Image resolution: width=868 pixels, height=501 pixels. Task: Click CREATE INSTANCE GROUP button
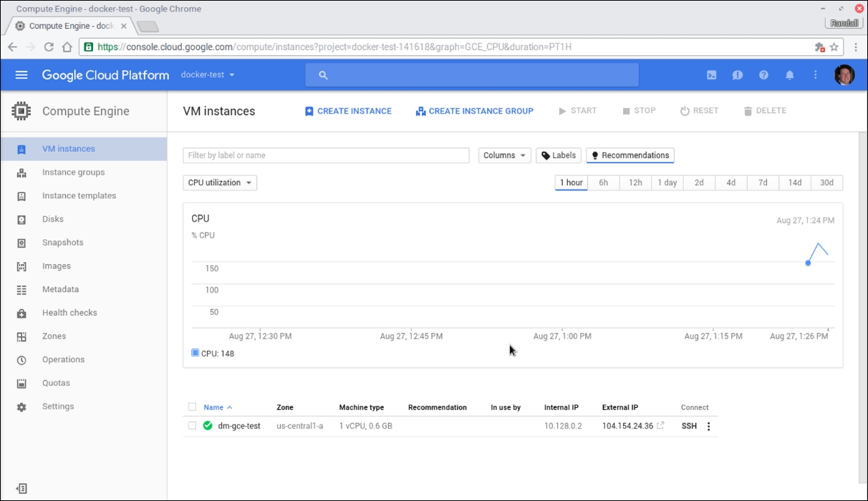point(475,111)
